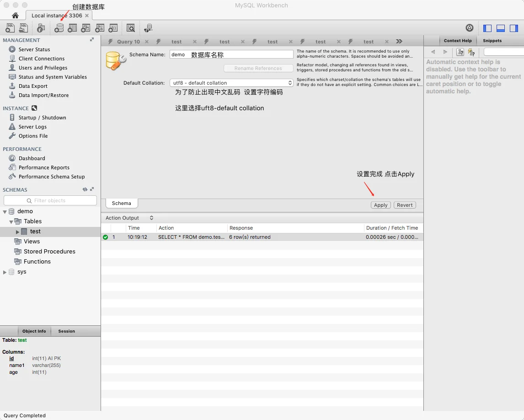Viewport: 524px width, 420px height.
Task: Click the reconnect to DBMS icon
Action: [x=148, y=28]
